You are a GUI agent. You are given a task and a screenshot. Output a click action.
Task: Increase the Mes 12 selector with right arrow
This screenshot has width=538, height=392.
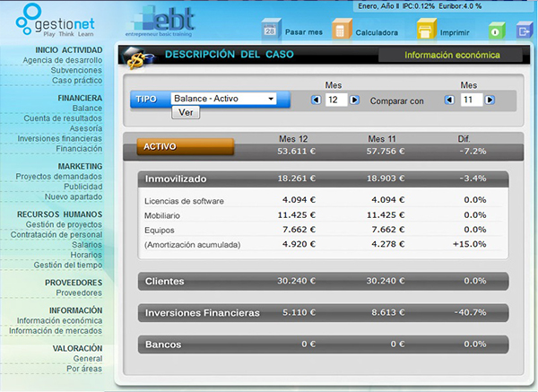[x=354, y=100]
